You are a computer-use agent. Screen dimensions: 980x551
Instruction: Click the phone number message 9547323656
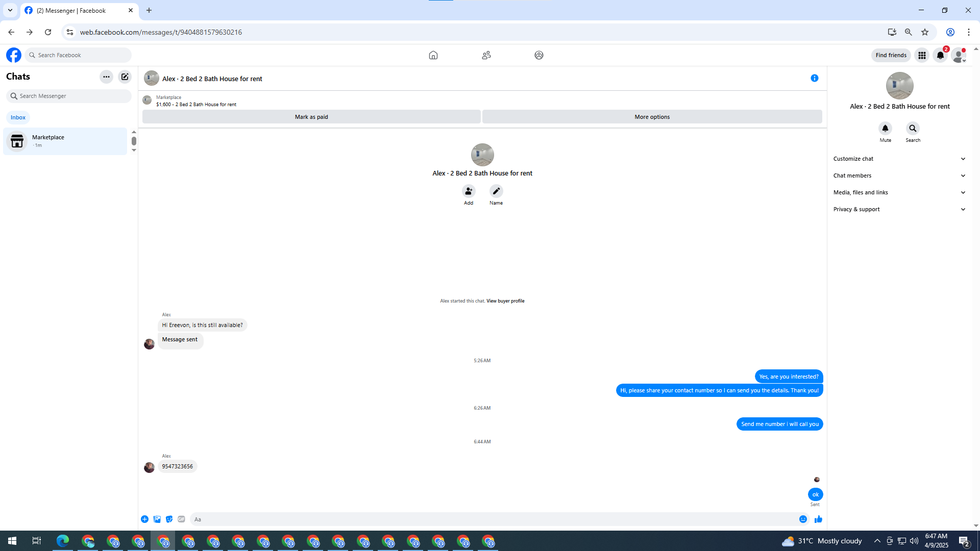pyautogui.click(x=178, y=467)
